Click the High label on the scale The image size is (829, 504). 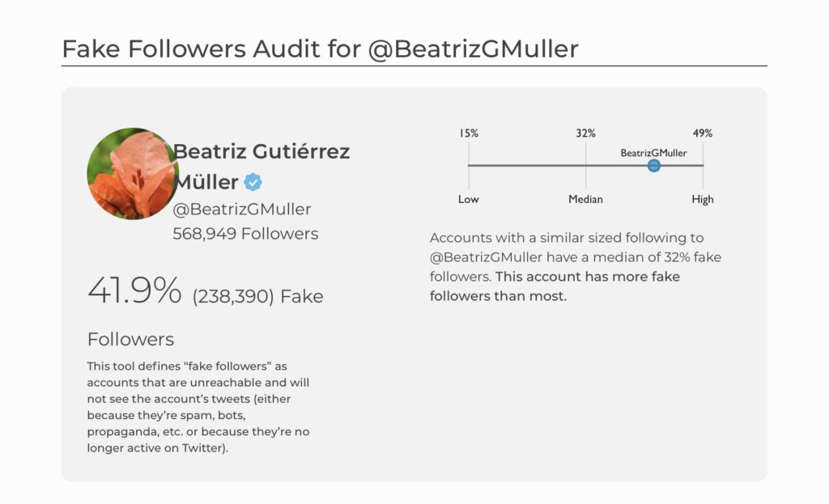click(703, 199)
